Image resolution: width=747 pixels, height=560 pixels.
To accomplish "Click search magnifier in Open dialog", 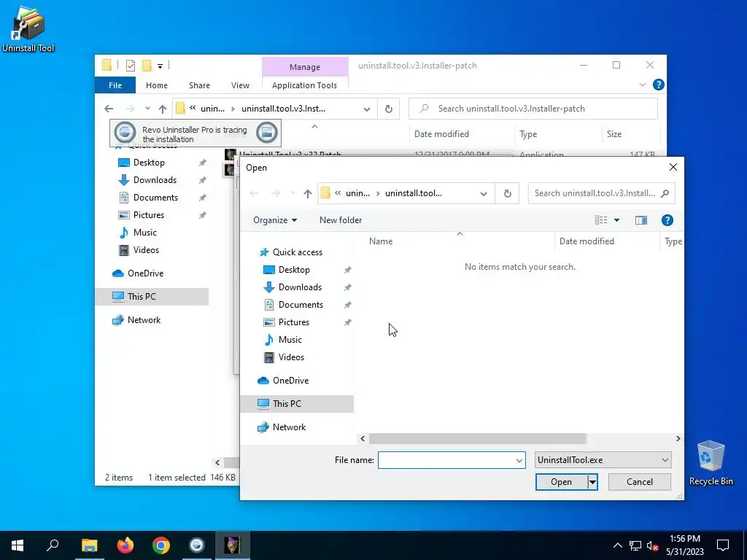I will point(665,193).
